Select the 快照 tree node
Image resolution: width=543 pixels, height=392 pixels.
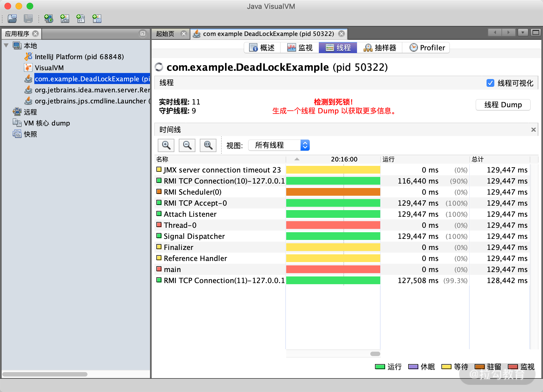(x=25, y=134)
